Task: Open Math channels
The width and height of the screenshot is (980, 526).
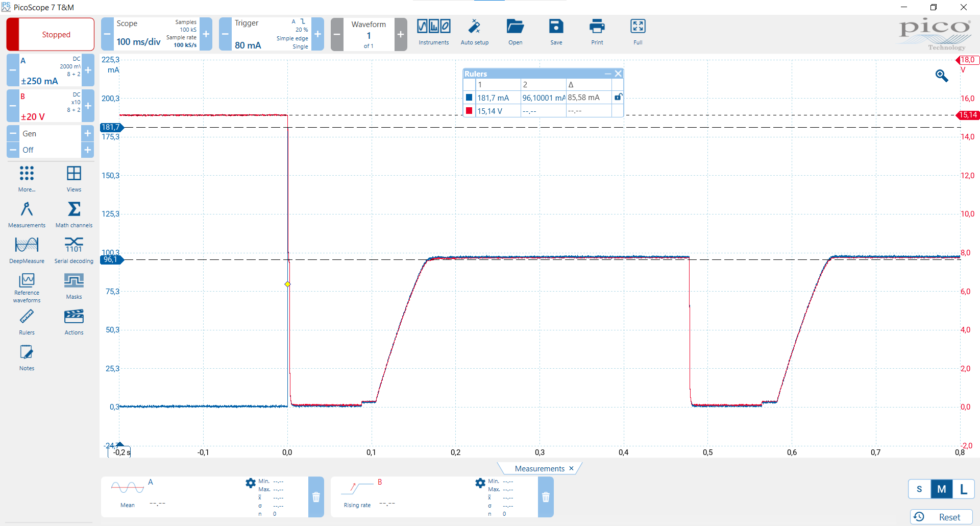Action: tap(74, 214)
